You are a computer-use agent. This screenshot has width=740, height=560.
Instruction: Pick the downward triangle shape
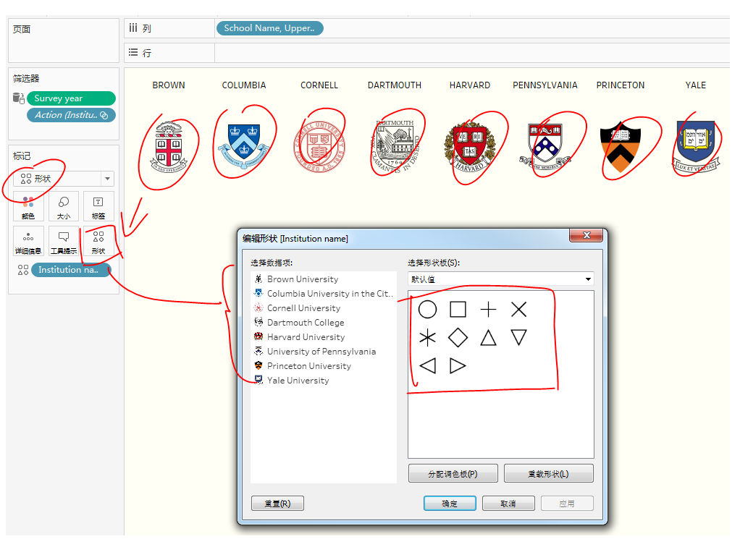pyautogui.click(x=518, y=337)
